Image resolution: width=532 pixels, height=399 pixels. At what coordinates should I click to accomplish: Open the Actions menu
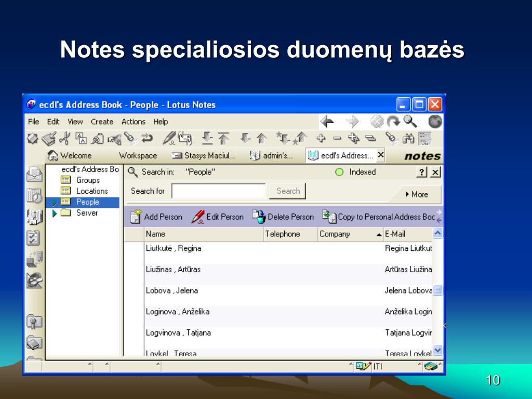point(134,122)
